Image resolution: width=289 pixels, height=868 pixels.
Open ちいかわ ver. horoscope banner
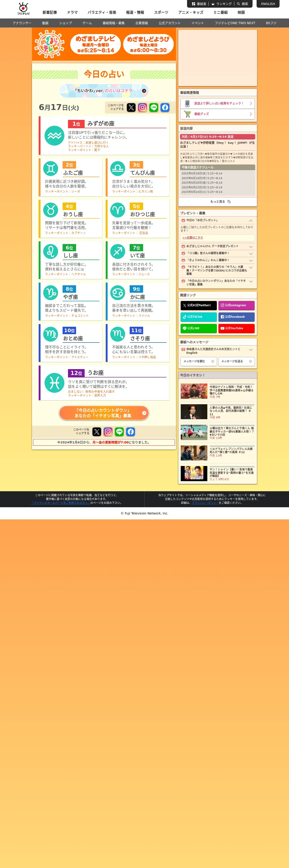104,91
